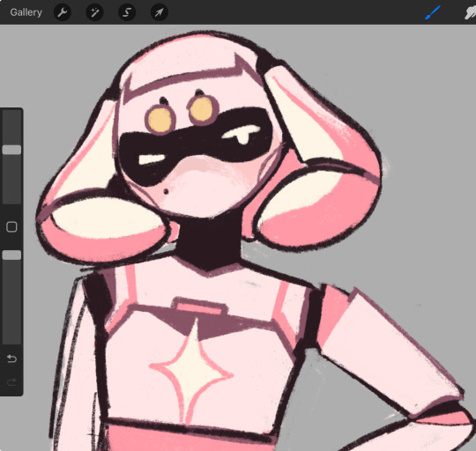Screen dimensions: 476x451
Task: Select the blue Paint brush tool
Action: 433,12
